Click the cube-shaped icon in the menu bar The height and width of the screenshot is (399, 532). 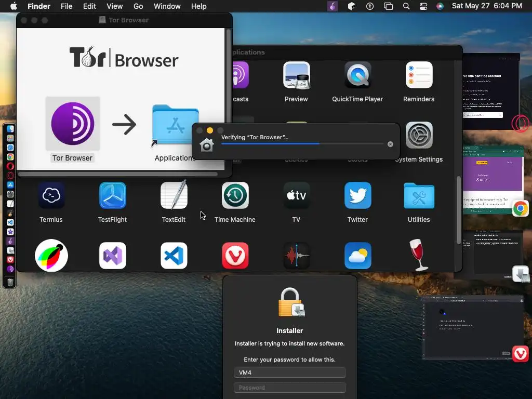coord(352,6)
